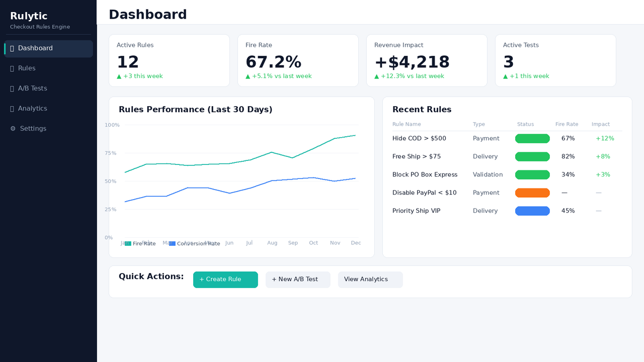Click the +8% impact value
This screenshot has width=644, height=362.
603,157
